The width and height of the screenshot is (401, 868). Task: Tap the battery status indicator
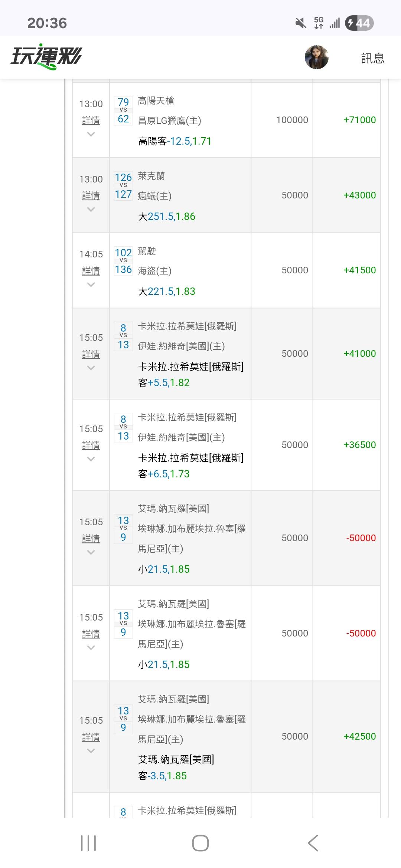pos(359,23)
